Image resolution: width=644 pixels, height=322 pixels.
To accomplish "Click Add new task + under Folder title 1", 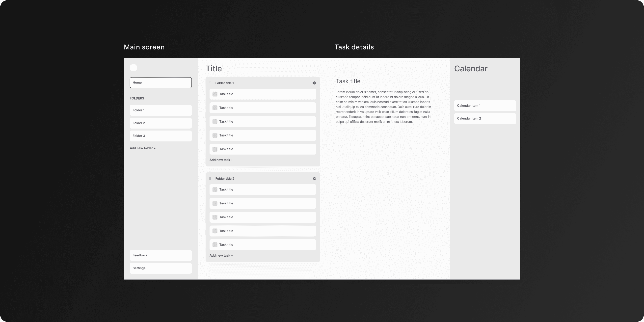I will pyautogui.click(x=221, y=160).
